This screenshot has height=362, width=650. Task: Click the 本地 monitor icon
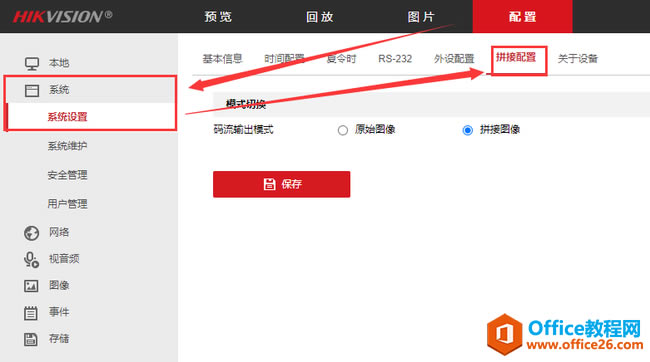point(32,63)
